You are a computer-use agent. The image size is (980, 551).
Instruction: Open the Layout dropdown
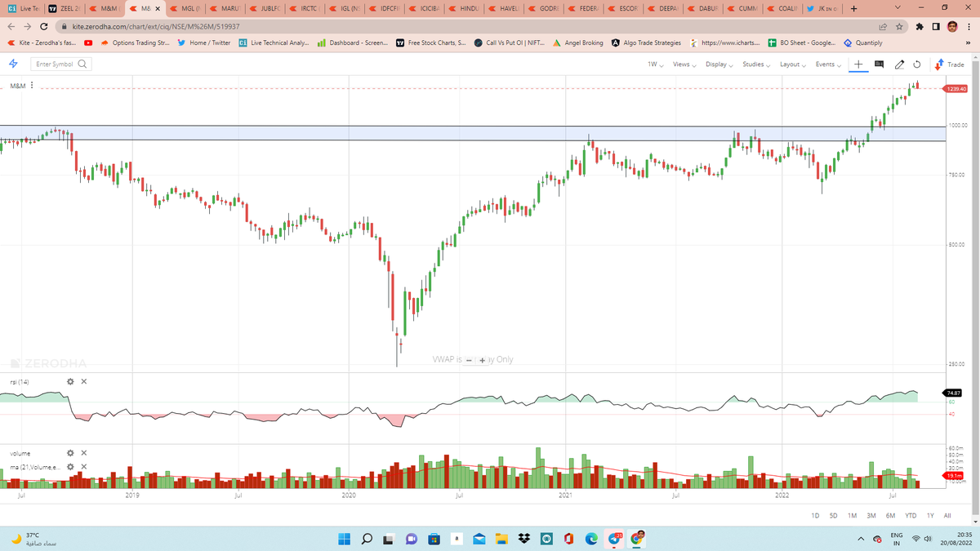tap(792, 64)
